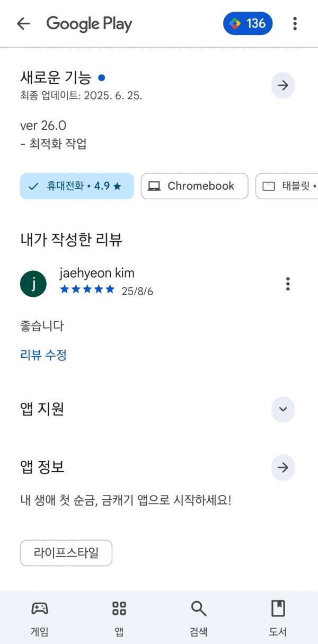
Task: Select the Chromebook device chip
Action: (195, 186)
